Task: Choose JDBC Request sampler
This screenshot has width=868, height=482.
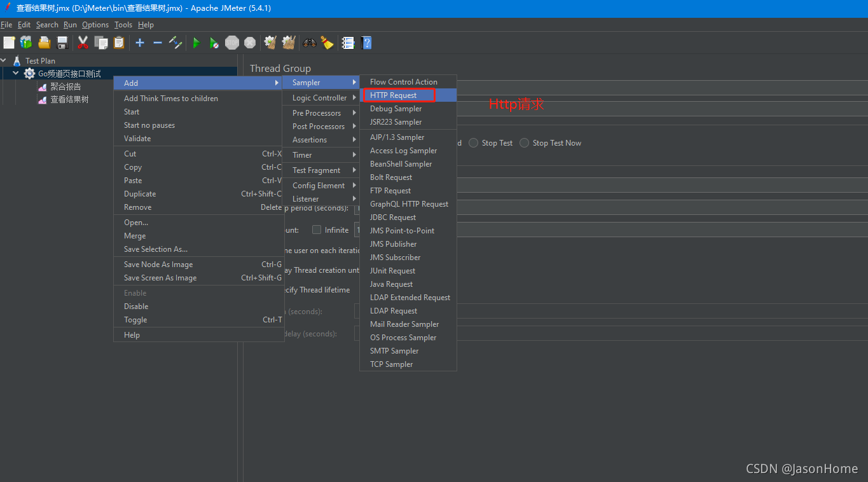Action: (x=408, y=217)
